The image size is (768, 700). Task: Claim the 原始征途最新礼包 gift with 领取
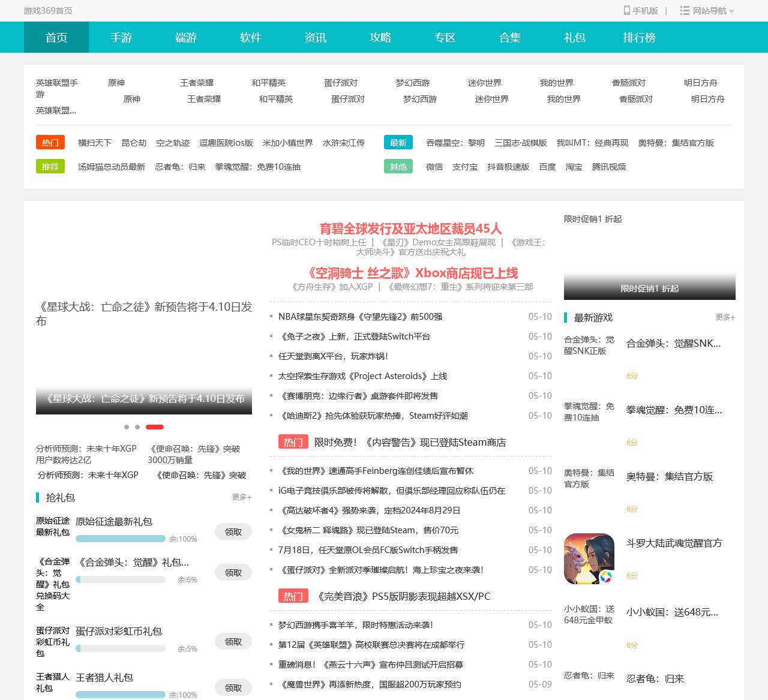tap(233, 532)
